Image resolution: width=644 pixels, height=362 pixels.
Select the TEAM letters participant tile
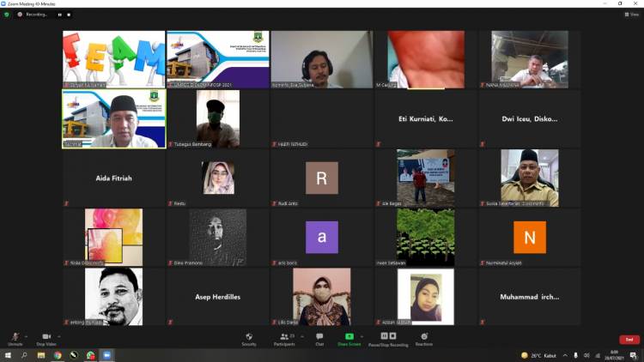pyautogui.click(x=113, y=59)
